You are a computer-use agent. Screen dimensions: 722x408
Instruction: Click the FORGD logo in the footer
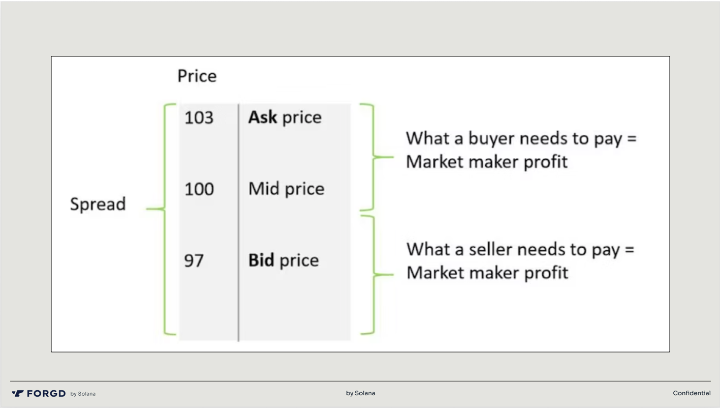tap(39, 393)
